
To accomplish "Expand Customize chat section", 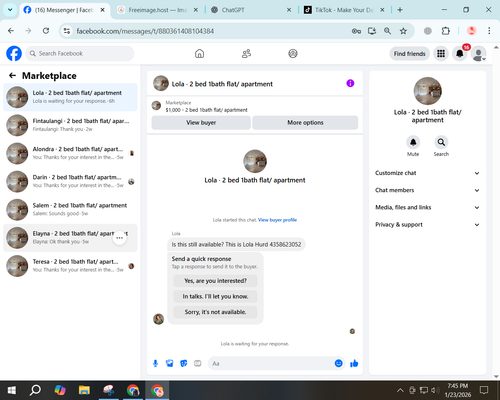I will coord(427,173).
